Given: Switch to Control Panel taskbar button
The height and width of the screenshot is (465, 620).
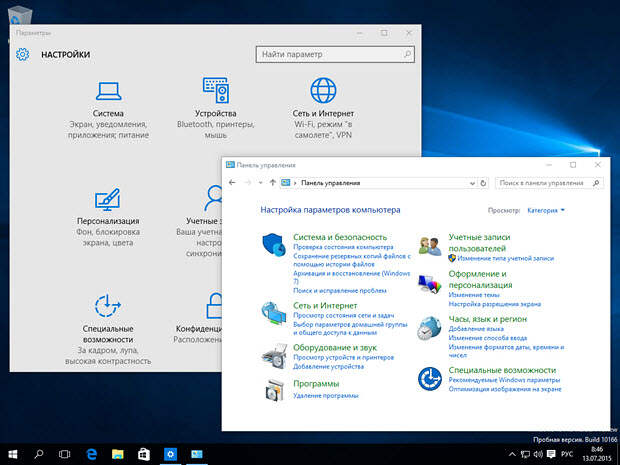Looking at the screenshot, I should [197, 454].
